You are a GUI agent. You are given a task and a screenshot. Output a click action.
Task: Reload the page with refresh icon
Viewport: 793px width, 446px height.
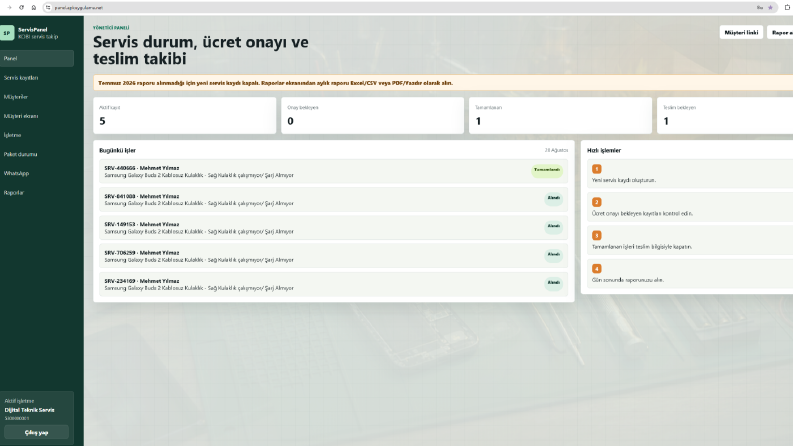pyautogui.click(x=21, y=8)
